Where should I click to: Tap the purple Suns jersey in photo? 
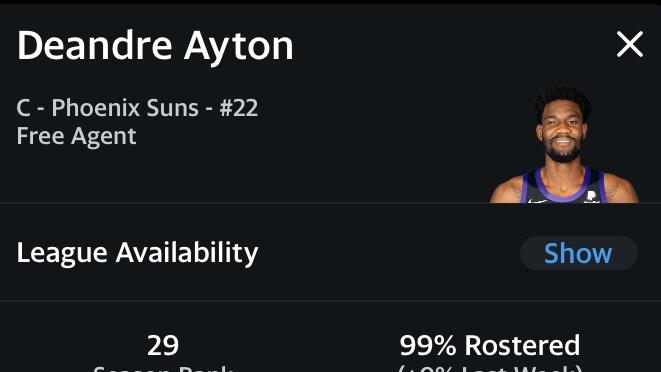click(563, 186)
